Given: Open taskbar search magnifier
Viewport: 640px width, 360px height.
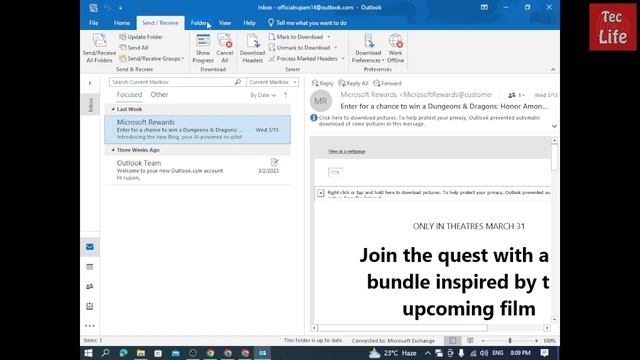Looking at the screenshot, I should pos(105,353).
